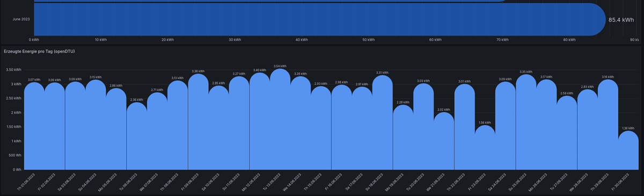Click the 85.4 kWh total value
Image resolution: width=644 pixels, height=196 pixels.
(x=621, y=19)
